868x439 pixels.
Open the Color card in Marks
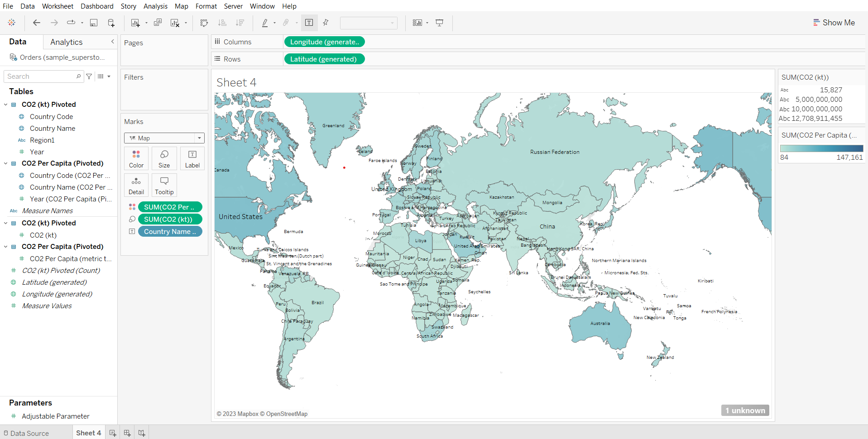click(136, 158)
